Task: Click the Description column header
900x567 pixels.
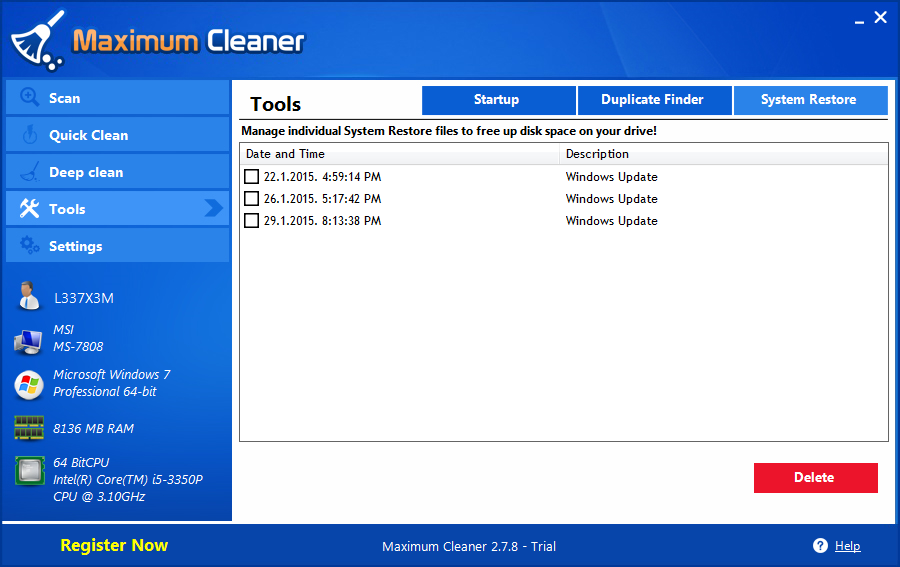Action: tap(724, 154)
